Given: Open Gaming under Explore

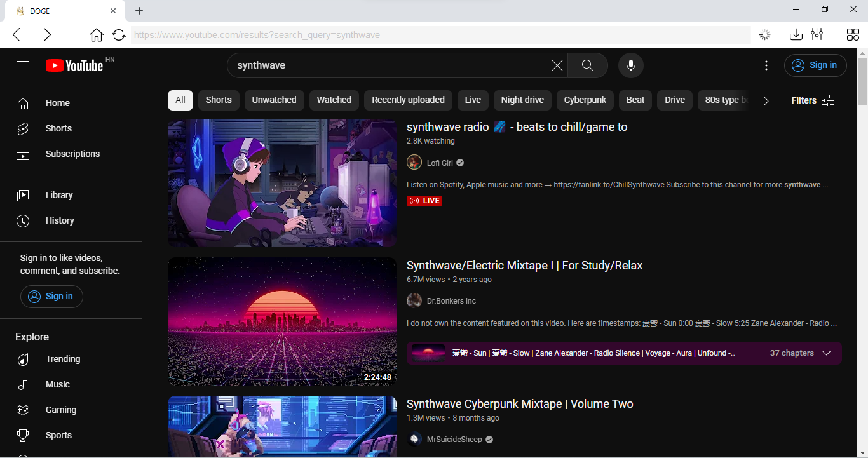Looking at the screenshot, I should [71, 410].
